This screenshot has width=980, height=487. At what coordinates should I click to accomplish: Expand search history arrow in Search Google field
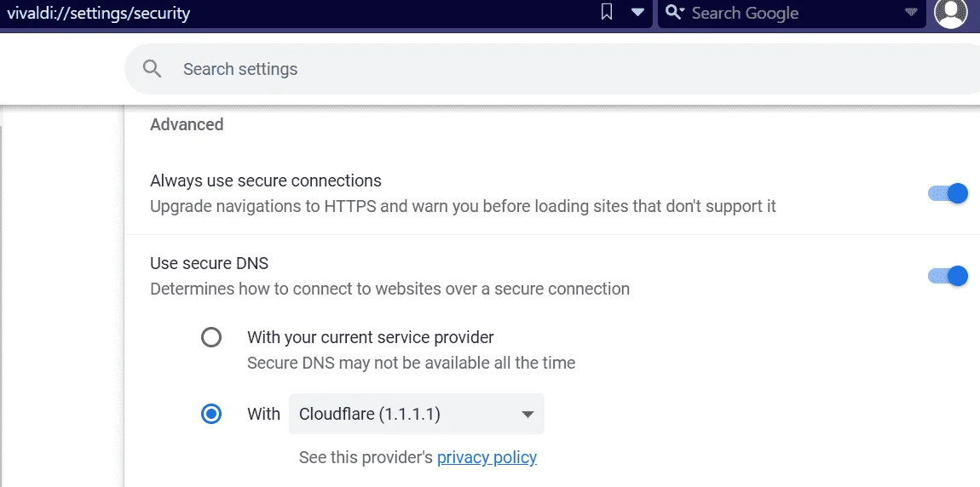(x=911, y=13)
